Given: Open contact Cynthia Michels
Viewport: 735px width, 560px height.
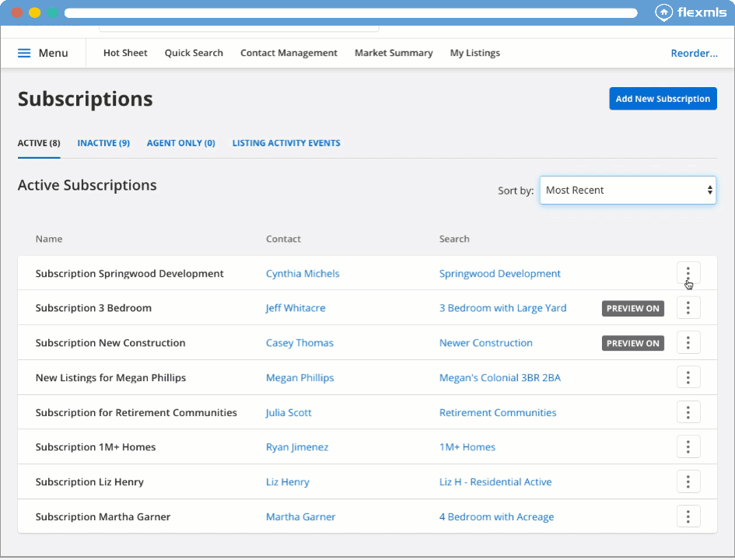Looking at the screenshot, I should (303, 274).
